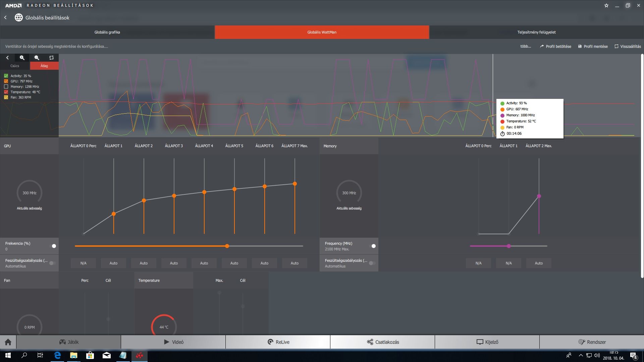Switch to Globális grafika tab
This screenshot has height=362, width=644.
[x=107, y=32]
